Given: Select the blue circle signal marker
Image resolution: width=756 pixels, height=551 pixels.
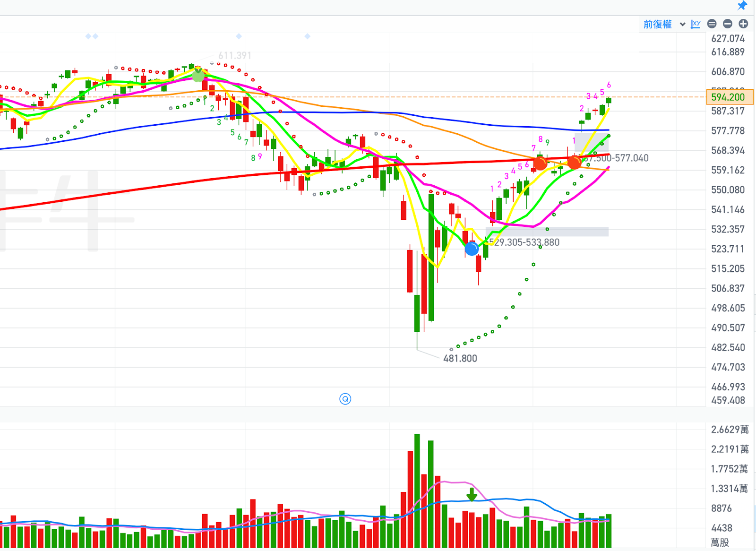Looking at the screenshot, I should 472,249.
